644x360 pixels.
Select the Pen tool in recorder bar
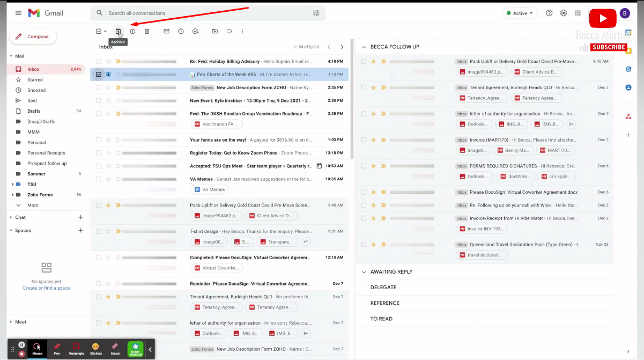click(57, 348)
